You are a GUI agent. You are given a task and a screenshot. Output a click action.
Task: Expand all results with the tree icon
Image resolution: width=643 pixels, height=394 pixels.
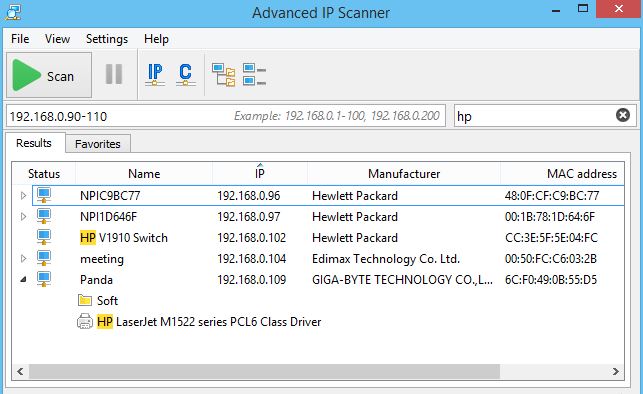(223, 75)
